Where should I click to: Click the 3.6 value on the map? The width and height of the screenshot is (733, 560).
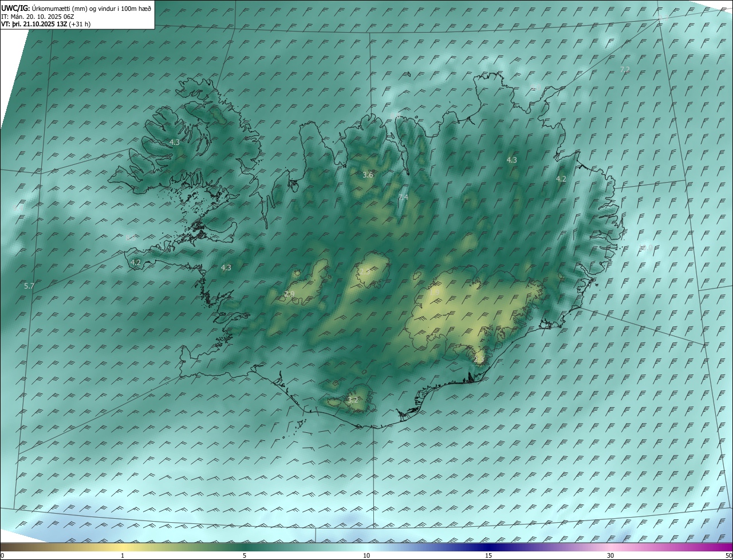tap(368, 175)
